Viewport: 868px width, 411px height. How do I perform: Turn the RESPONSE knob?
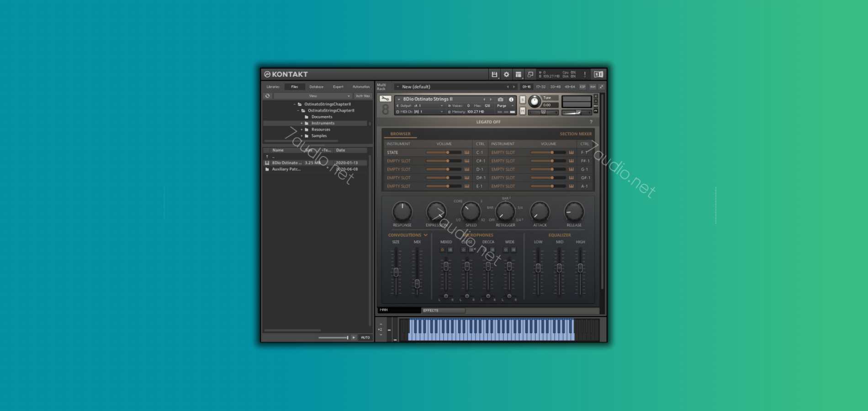click(x=402, y=211)
